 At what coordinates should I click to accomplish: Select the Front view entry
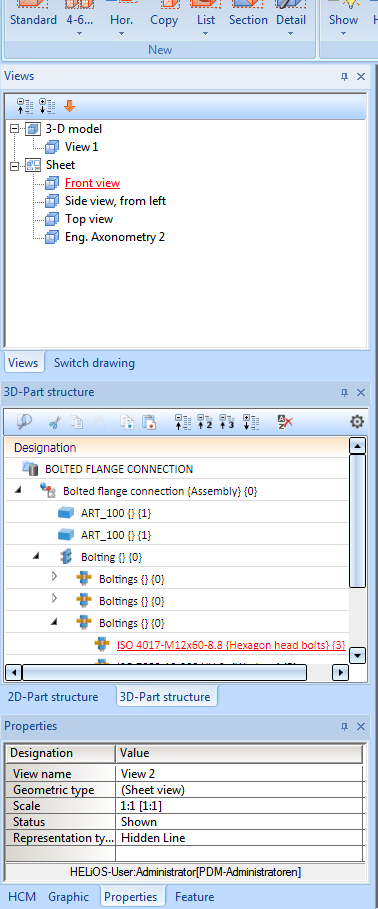pyautogui.click(x=92, y=183)
